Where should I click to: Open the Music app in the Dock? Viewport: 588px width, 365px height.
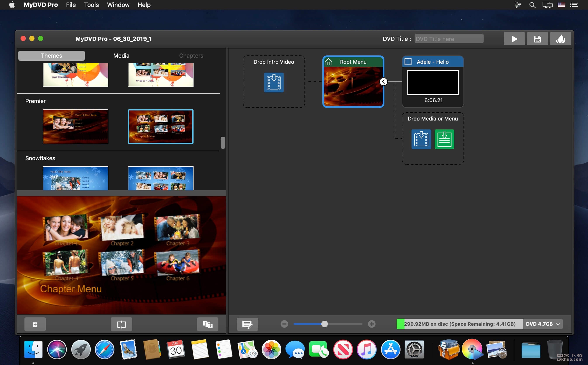367,349
